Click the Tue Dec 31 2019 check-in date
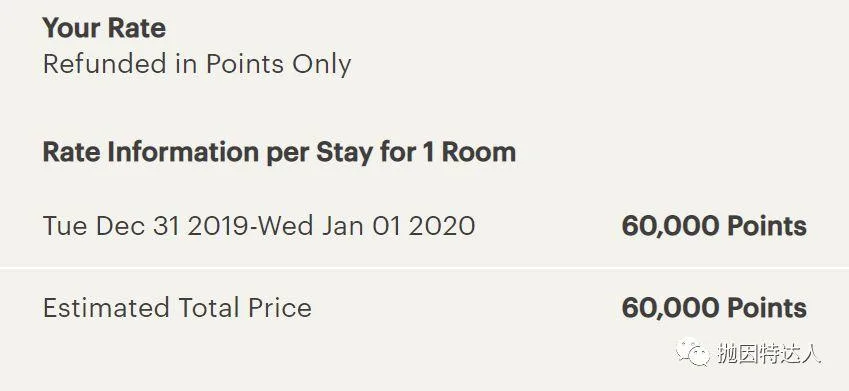Screen dimensions: 849x391 tap(146, 225)
